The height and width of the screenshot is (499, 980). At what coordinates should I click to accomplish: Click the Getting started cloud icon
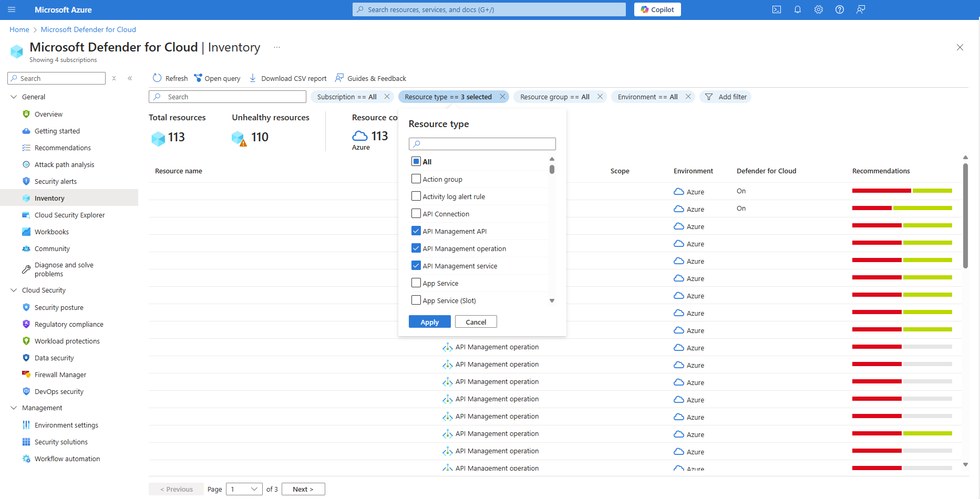click(26, 131)
